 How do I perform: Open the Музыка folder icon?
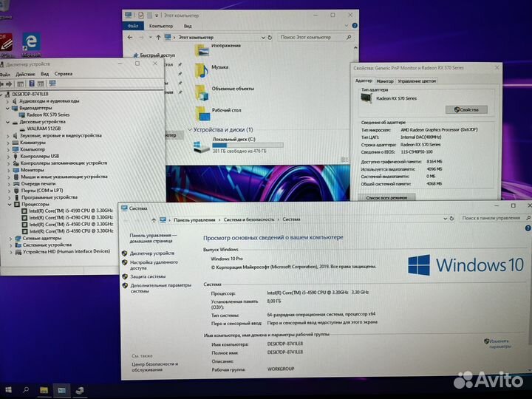coord(202,70)
